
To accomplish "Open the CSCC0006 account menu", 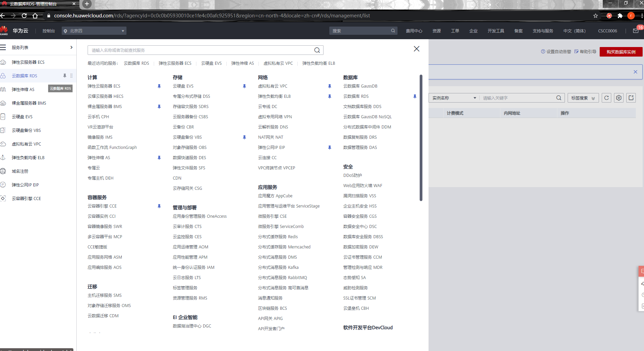I will [x=608, y=31].
